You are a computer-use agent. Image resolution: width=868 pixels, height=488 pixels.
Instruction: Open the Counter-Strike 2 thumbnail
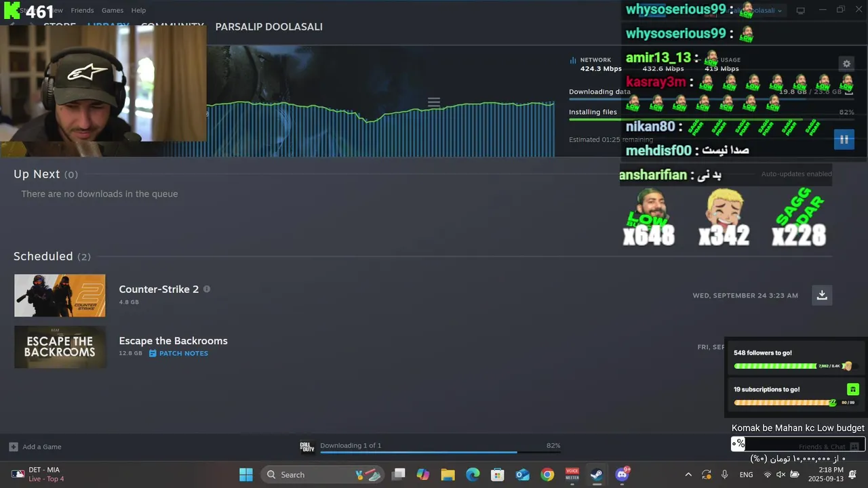pos(60,296)
